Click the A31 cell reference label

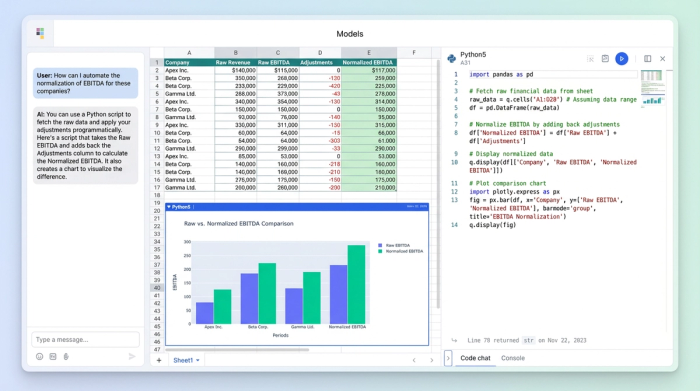click(x=465, y=63)
